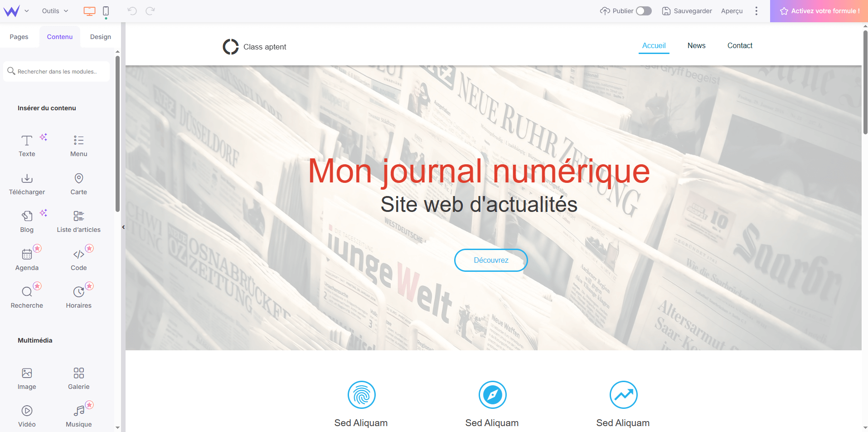Image resolution: width=868 pixels, height=432 pixels.
Task: Open the three-dot more options menu
Action: point(756,11)
